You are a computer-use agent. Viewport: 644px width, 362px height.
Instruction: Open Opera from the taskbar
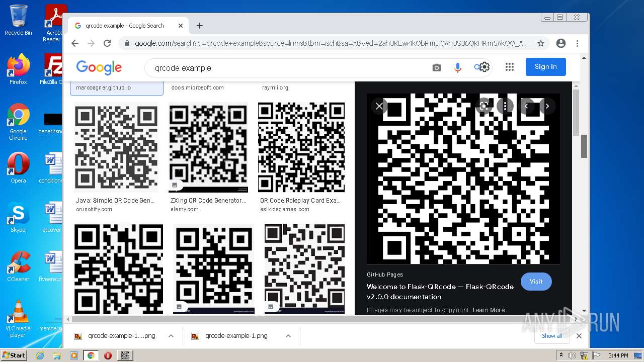click(x=108, y=355)
